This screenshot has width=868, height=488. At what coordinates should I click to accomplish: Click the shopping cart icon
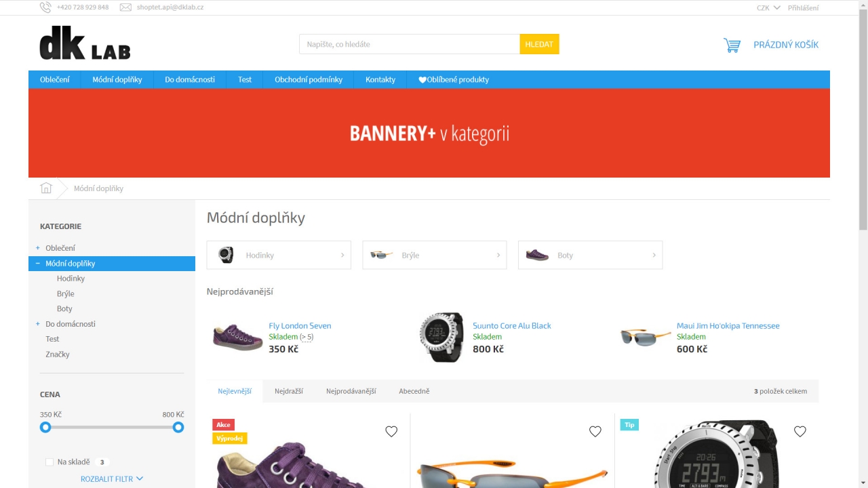[x=732, y=45]
